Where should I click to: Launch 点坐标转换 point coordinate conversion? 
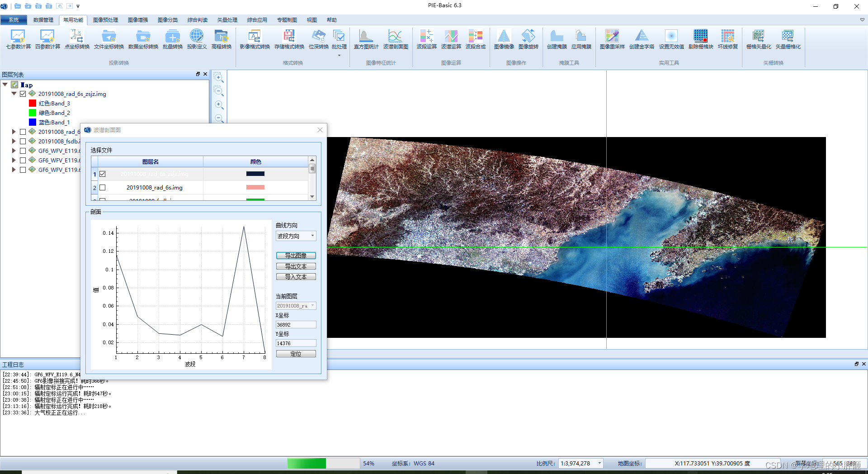[x=77, y=39]
